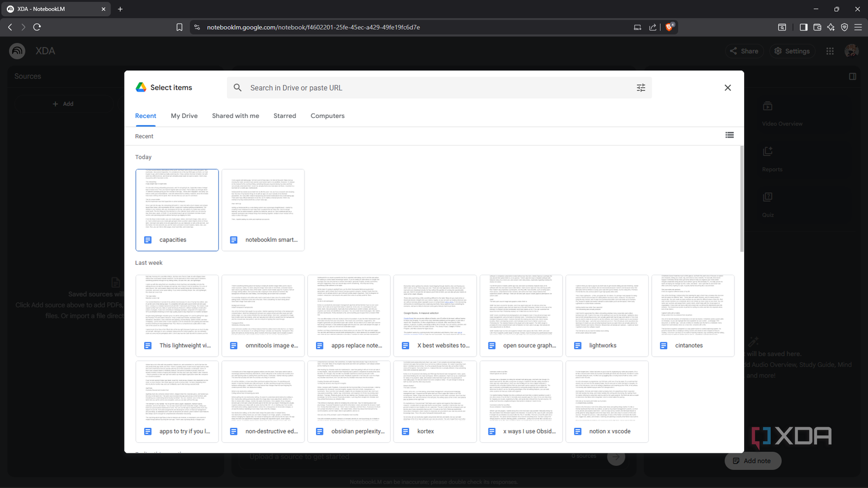
Task: Close the XDA - NotebookLM tab
Action: [x=104, y=9]
